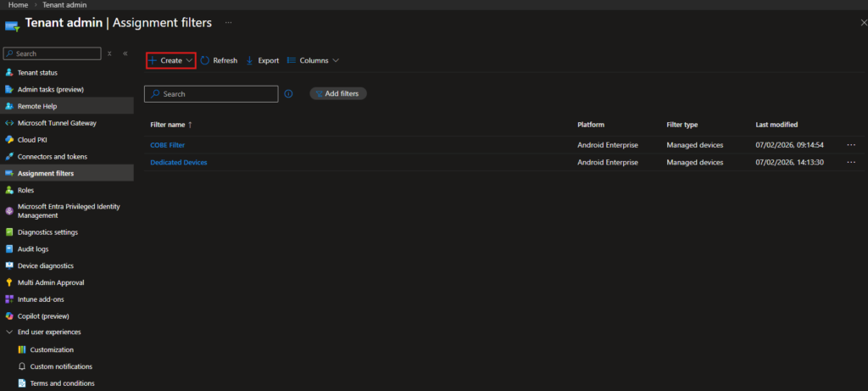Click the Refresh icon in the toolbar
The width and height of the screenshot is (868, 391).
(205, 60)
